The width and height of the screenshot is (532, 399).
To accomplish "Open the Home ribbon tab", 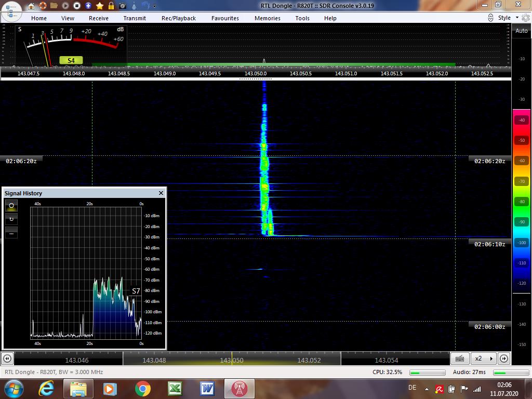I will point(39,18).
